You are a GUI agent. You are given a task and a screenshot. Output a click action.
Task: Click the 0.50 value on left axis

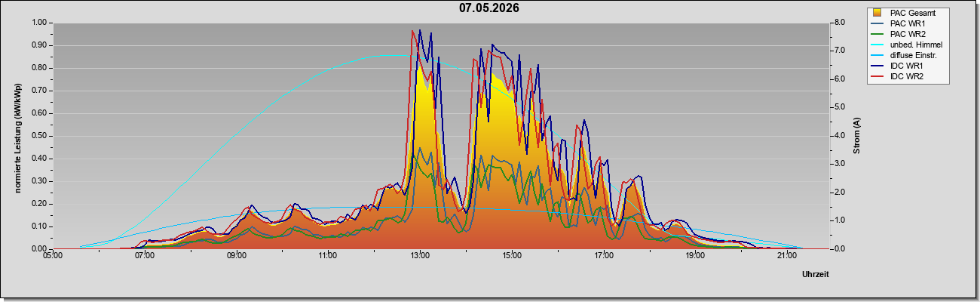coord(39,136)
